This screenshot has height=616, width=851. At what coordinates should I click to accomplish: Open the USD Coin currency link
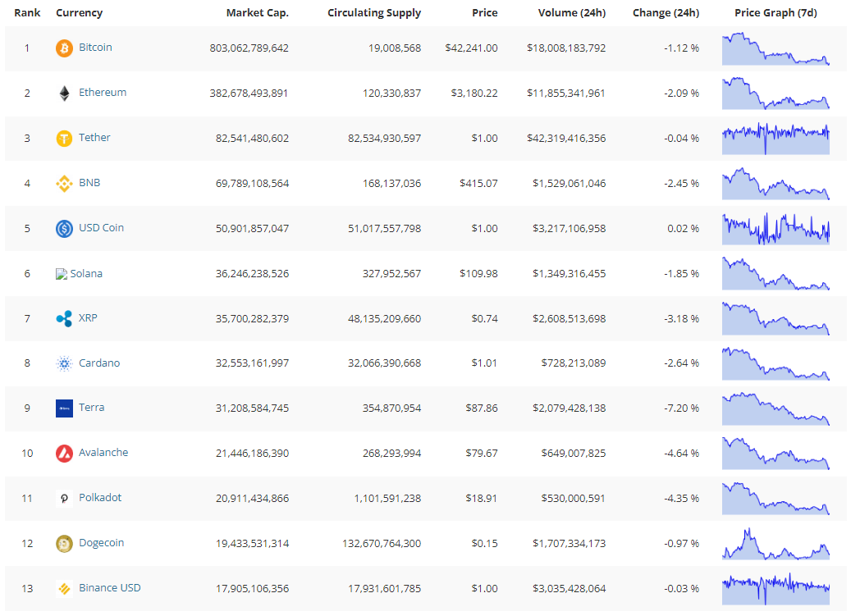click(x=102, y=227)
